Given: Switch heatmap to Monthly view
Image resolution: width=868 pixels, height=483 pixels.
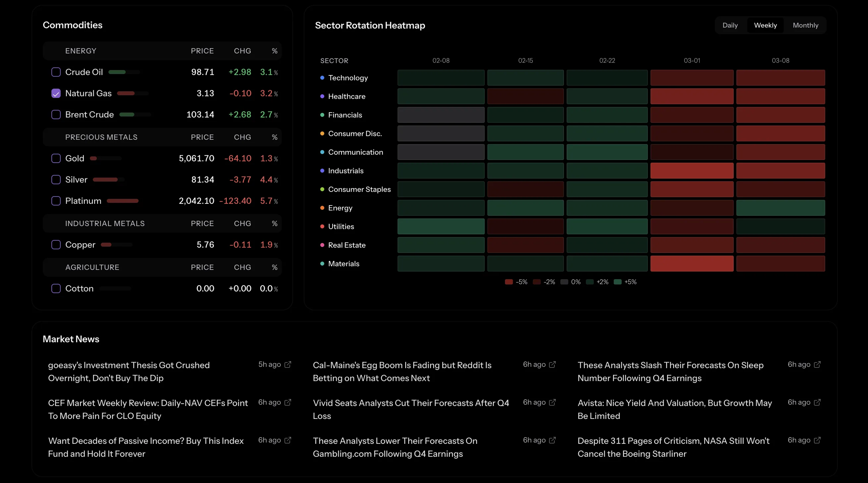Looking at the screenshot, I should tap(806, 25).
